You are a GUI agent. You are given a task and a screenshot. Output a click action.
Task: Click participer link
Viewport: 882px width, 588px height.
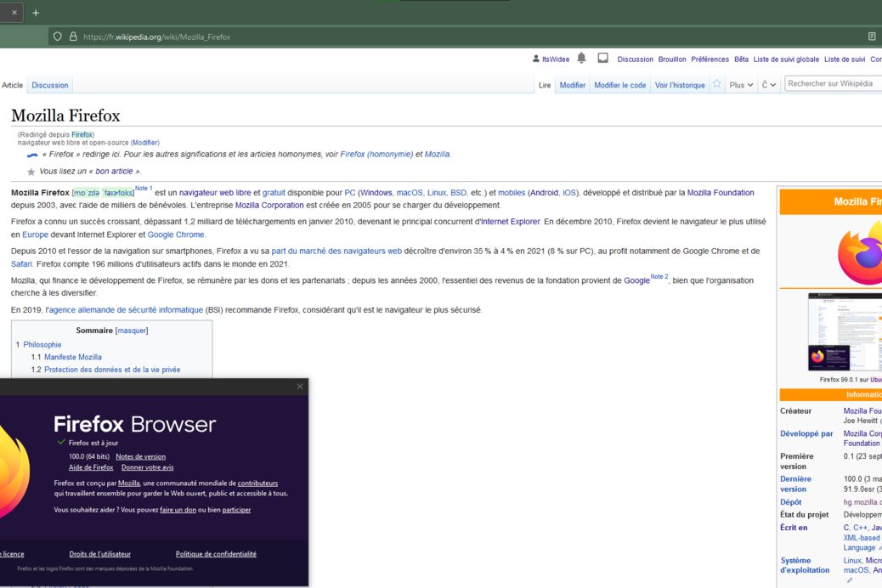[236, 510]
